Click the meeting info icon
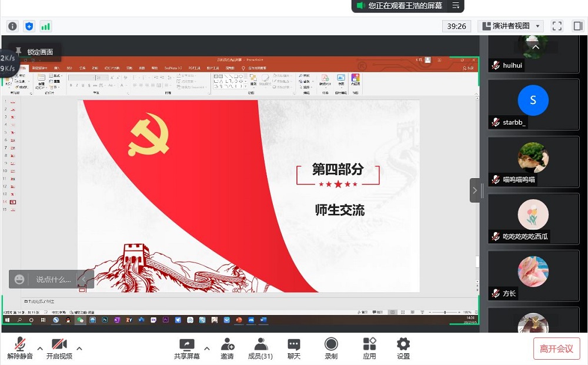 pyautogui.click(x=12, y=26)
